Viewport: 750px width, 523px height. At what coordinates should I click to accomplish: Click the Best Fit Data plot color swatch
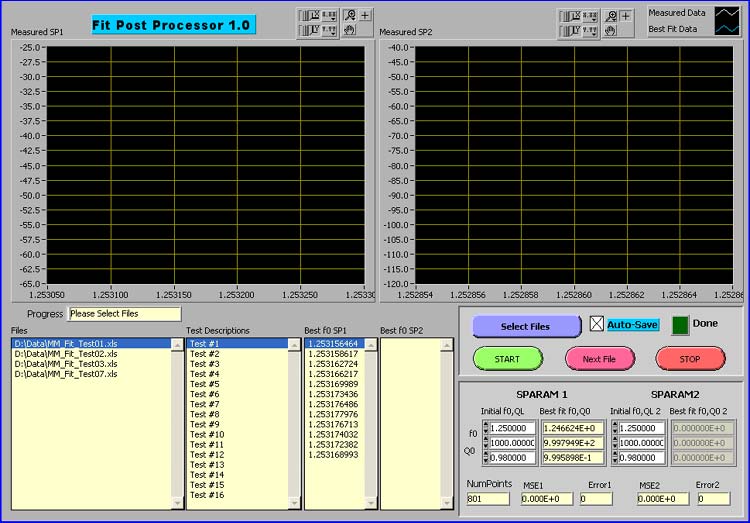[x=725, y=29]
